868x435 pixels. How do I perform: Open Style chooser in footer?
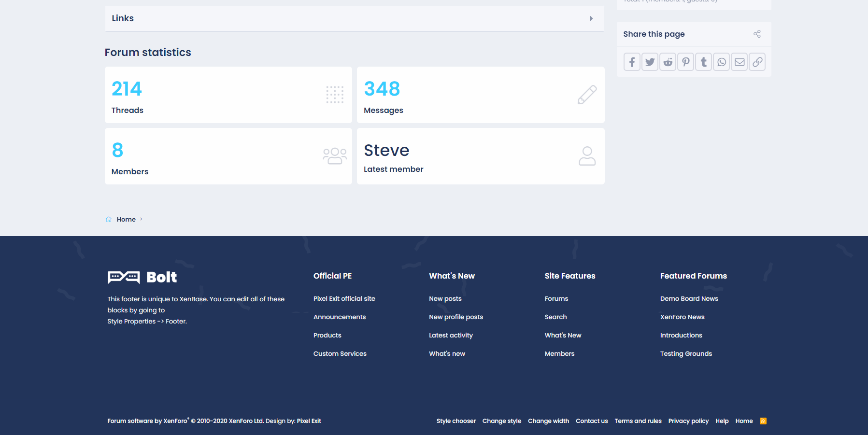pyautogui.click(x=455, y=421)
